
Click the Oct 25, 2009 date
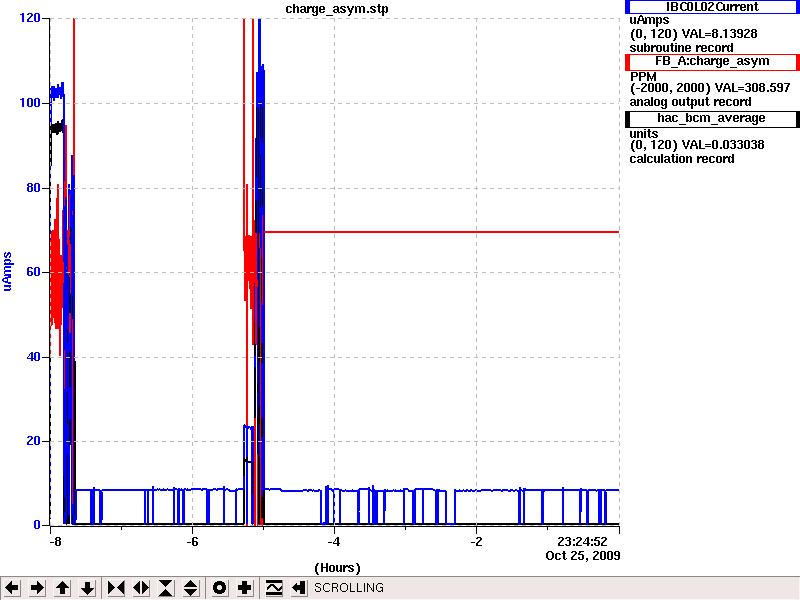(583, 556)
